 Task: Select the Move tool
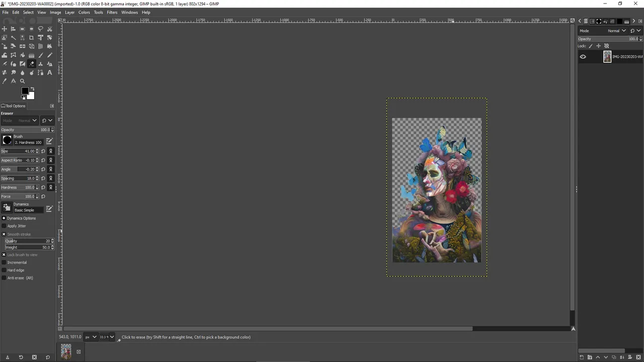(4, 29)
